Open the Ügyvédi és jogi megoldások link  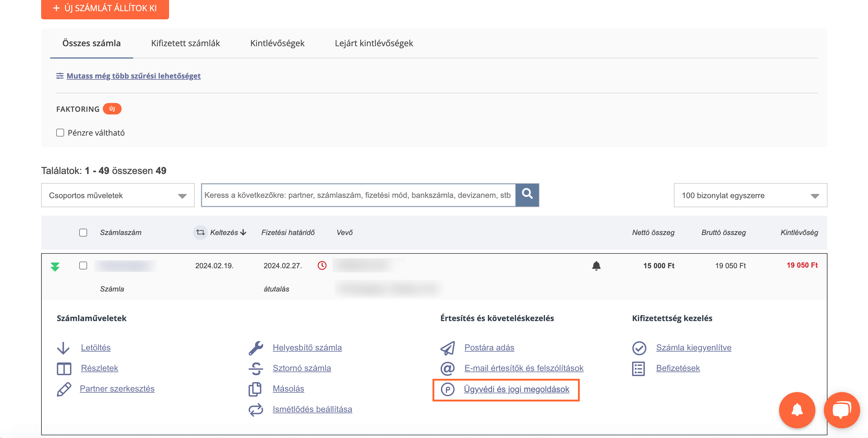coord(516,389)
